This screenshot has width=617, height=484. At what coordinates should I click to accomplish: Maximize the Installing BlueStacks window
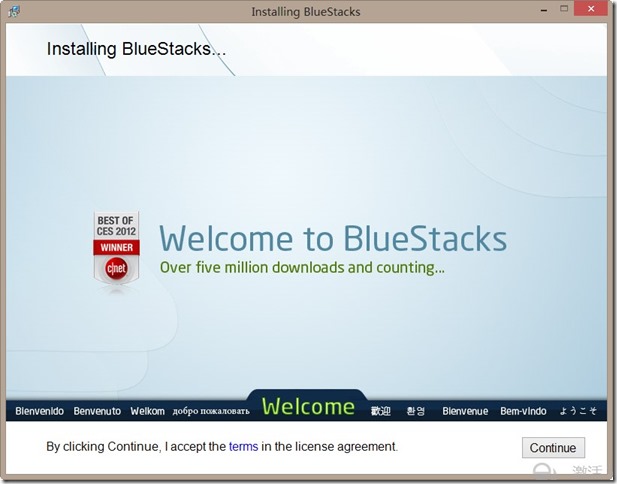pyautogui.click(x=564, y=9)
